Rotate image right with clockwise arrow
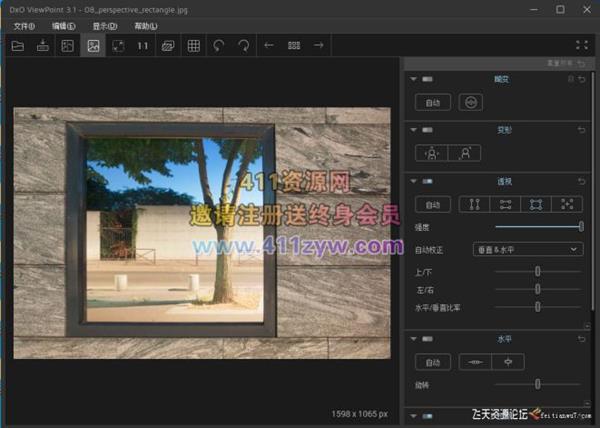The image size is (600, 428). point(244,46)
